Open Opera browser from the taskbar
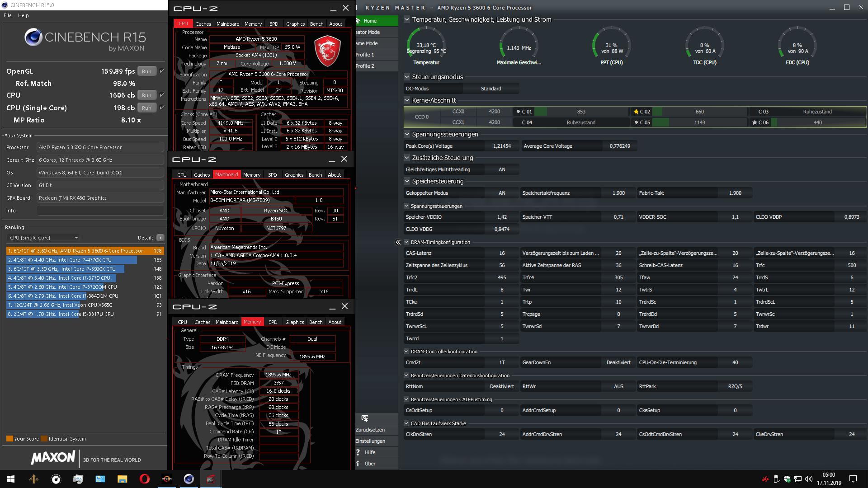Image resolution: width=868 pixels, height=488 pixels. point(145,479)
